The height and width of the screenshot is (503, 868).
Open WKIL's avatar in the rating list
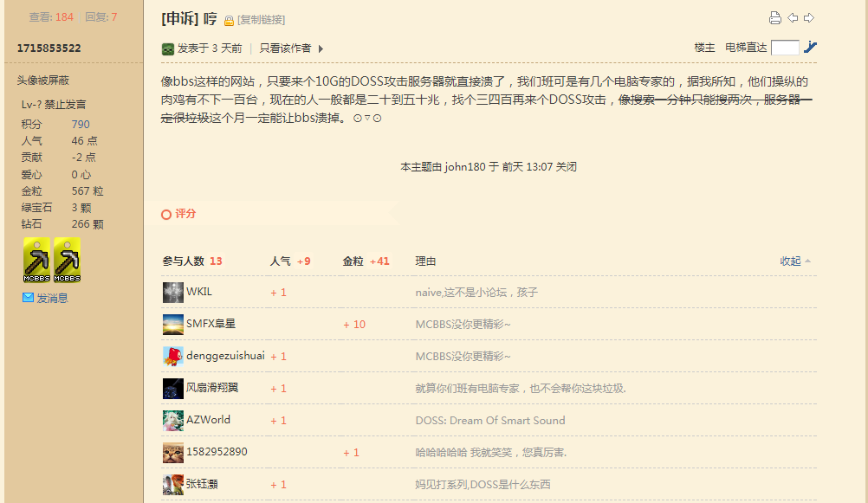172,292
